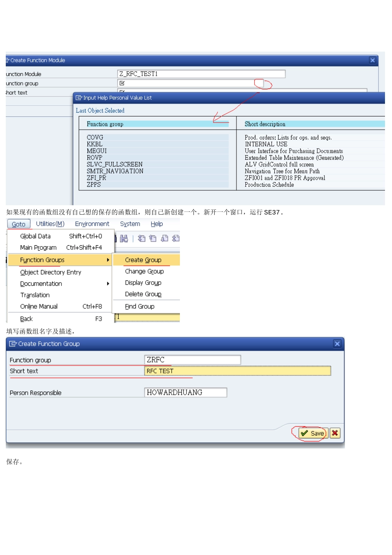Select ZFI_PR function group row
The image size is (392, 555).
(157, 178)
